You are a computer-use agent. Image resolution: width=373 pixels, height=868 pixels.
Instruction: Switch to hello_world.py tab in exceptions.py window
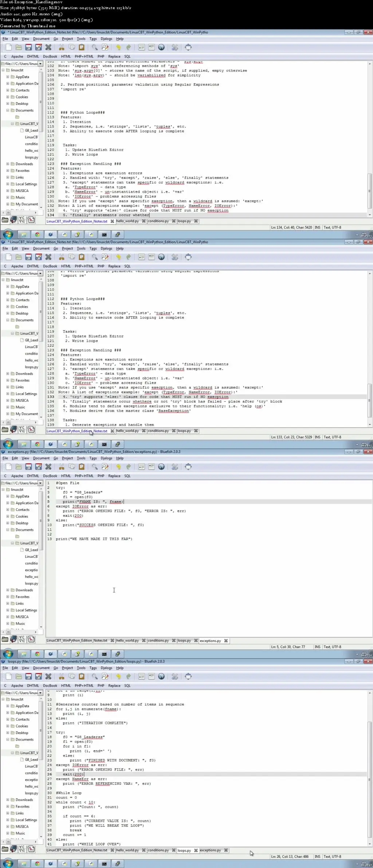(x=127, y=640)
